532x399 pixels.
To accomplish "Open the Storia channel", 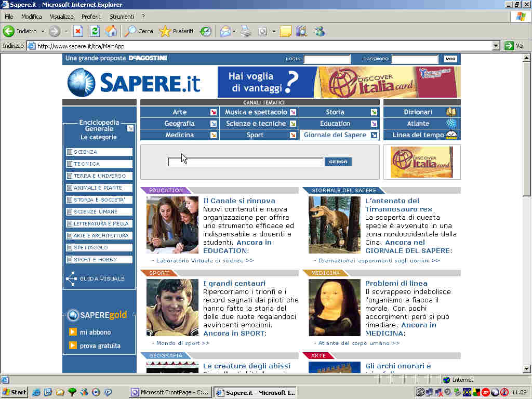I will coord(339,112).
